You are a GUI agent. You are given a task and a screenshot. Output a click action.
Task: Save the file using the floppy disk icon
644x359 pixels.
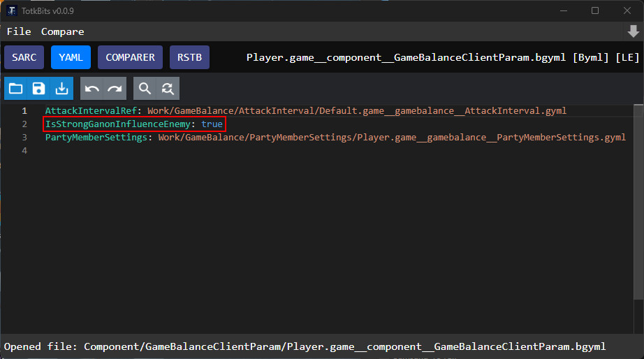[x=39, y=88]
